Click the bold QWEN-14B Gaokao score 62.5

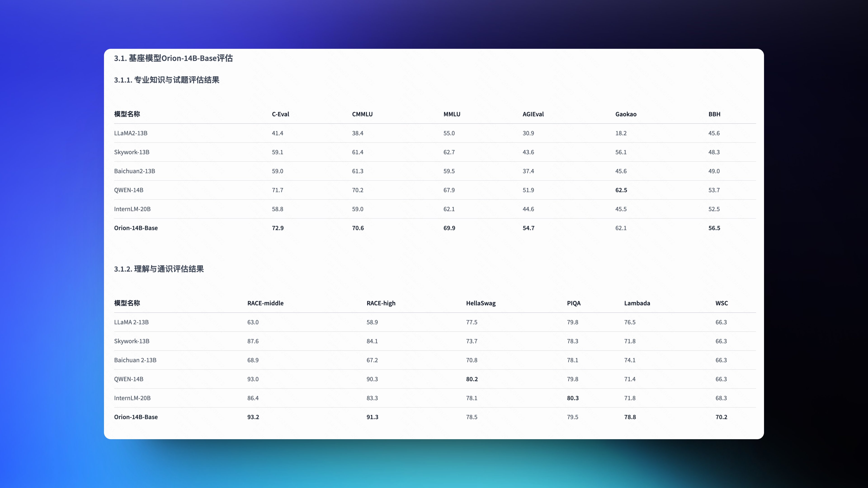[x=621, y=190]
